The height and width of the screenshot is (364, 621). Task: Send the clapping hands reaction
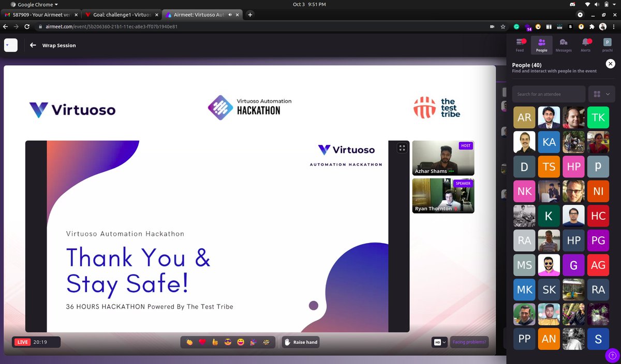tap(189, 342)
